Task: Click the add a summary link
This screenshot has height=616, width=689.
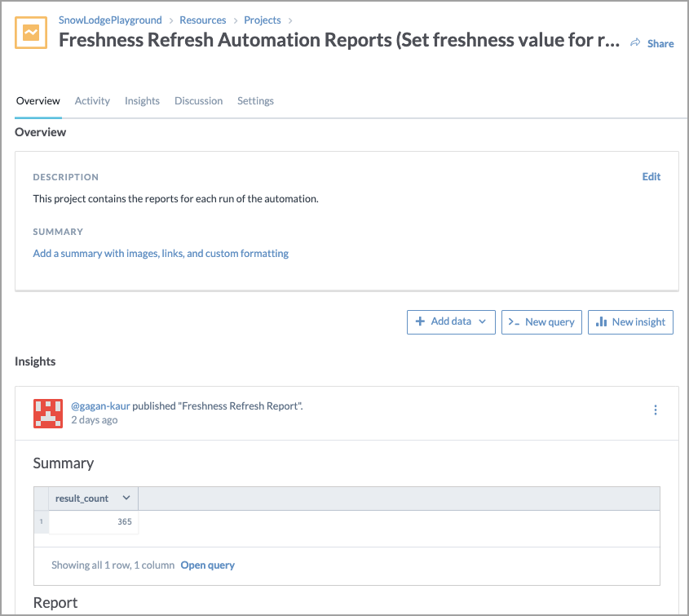Action: point(160,253)
